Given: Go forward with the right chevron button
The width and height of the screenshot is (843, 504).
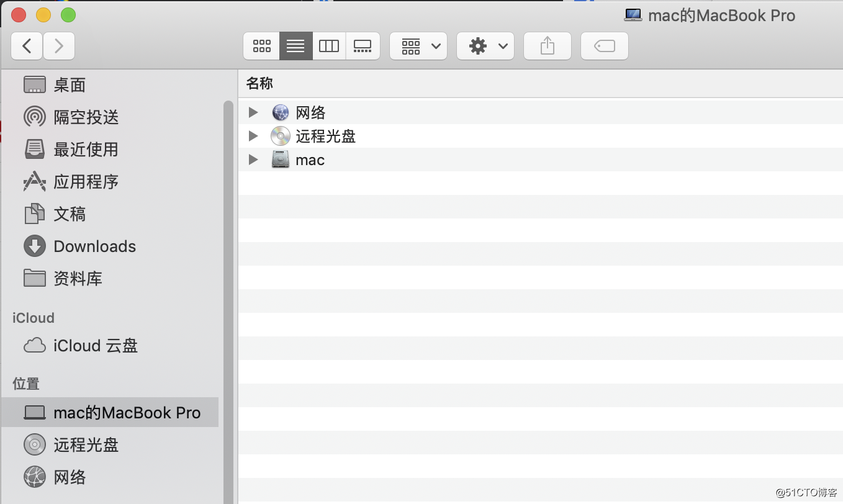Looking at the screenshot, I should click(59, 46).
